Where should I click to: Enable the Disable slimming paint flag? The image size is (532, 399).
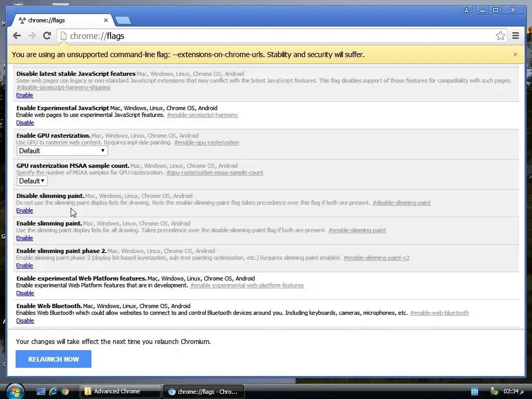coord(25,211)
